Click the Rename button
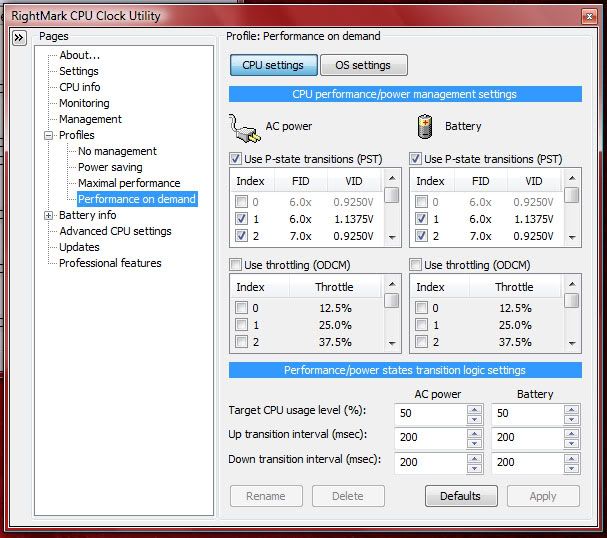This screenshot has height=538, width=607. pyautogui.click(x=266, y=496)
